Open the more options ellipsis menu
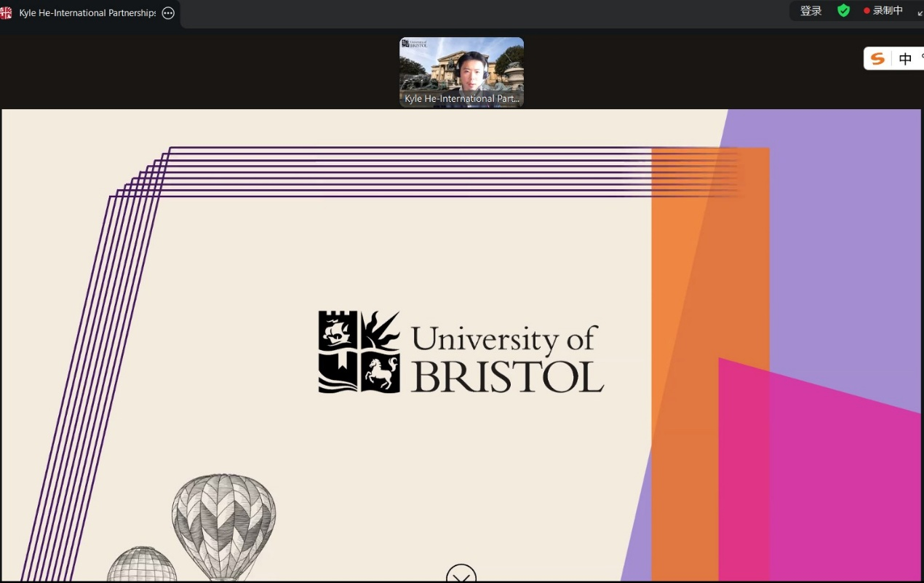The width and height of the screenshot is (924, 583). coord(168,13)
